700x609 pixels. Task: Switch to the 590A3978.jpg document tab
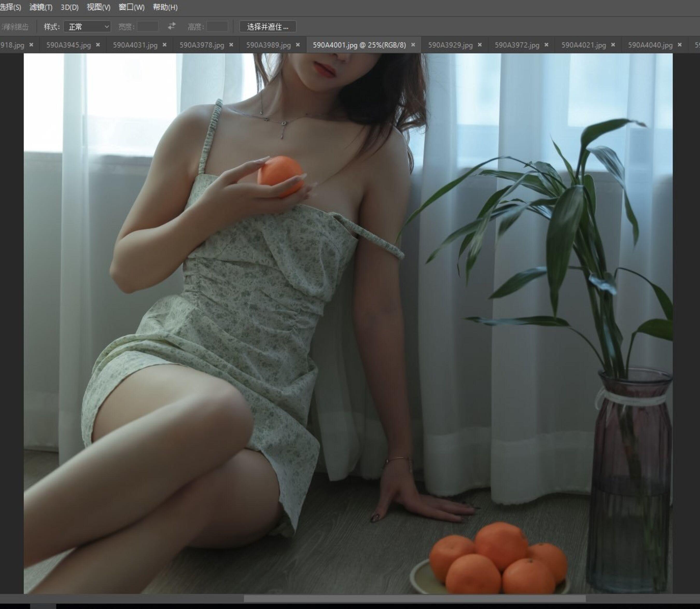(201, 45)
